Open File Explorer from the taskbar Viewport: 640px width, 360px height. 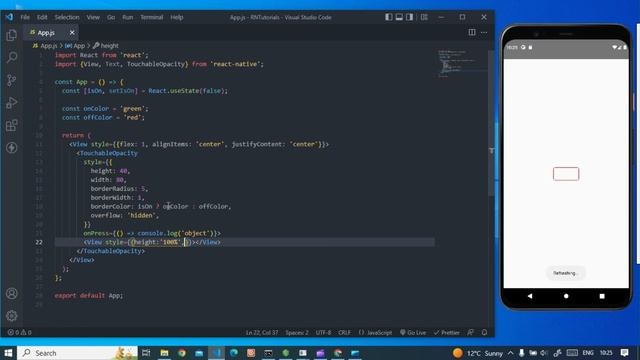click(x=164, y=353)
